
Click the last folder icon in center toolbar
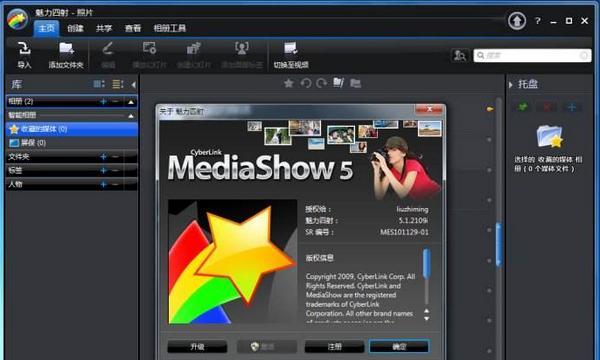[355, 83]
